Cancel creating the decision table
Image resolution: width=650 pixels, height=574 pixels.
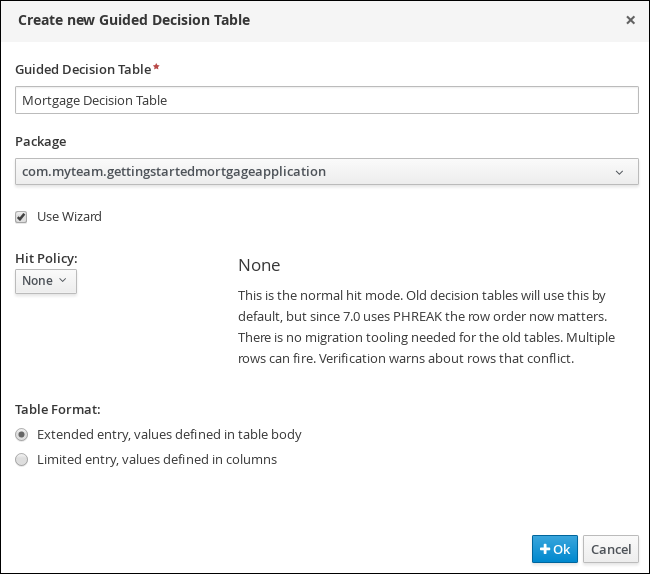[x=611, y=549]
